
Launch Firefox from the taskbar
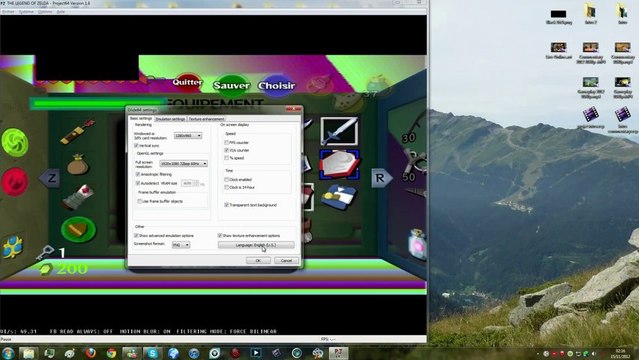click(x=90, y=353)
